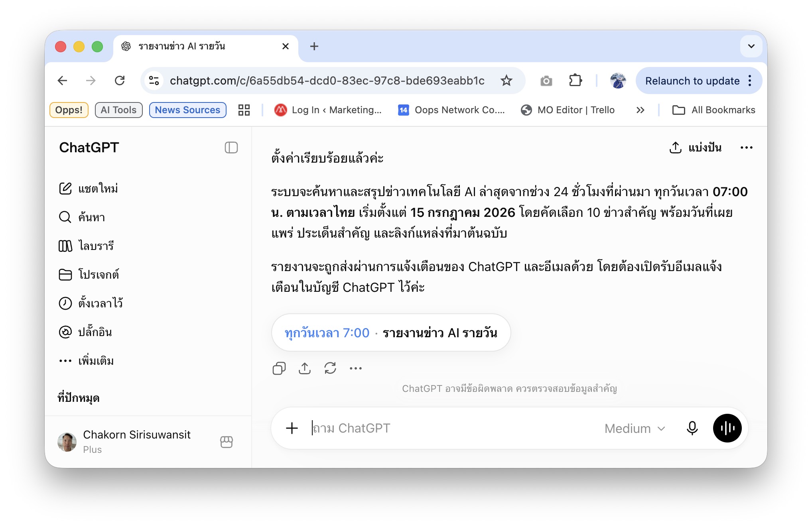Go back to the previous page

tap(62, 81)
